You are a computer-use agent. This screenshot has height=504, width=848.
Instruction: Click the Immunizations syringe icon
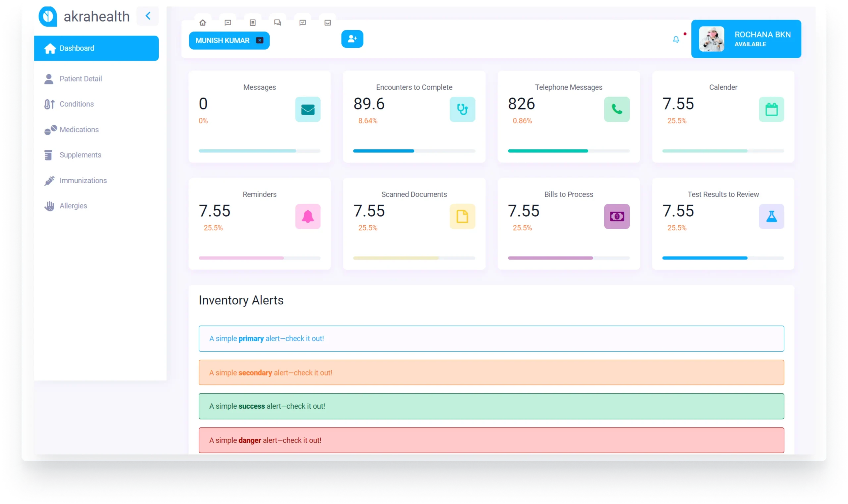(x=50, y=181)
